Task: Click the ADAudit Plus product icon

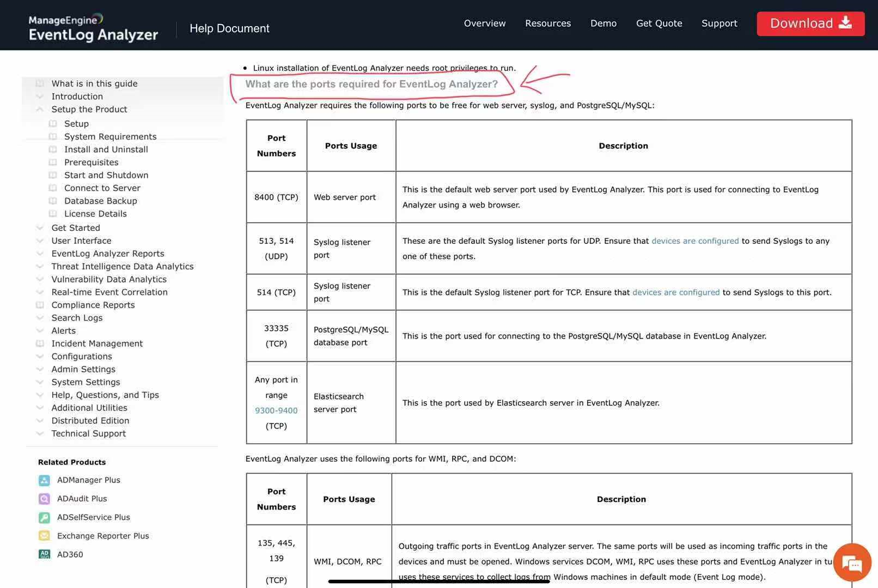Action: click(44, 499)
